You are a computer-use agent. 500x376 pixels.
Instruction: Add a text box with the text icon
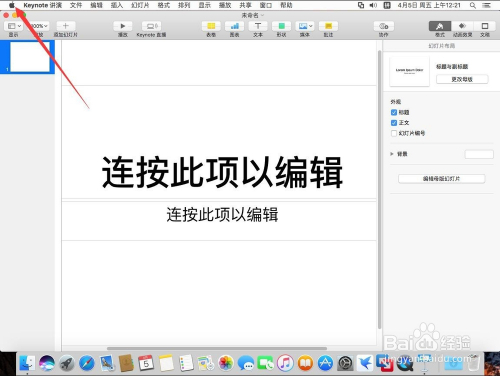(x=258, y=26)
